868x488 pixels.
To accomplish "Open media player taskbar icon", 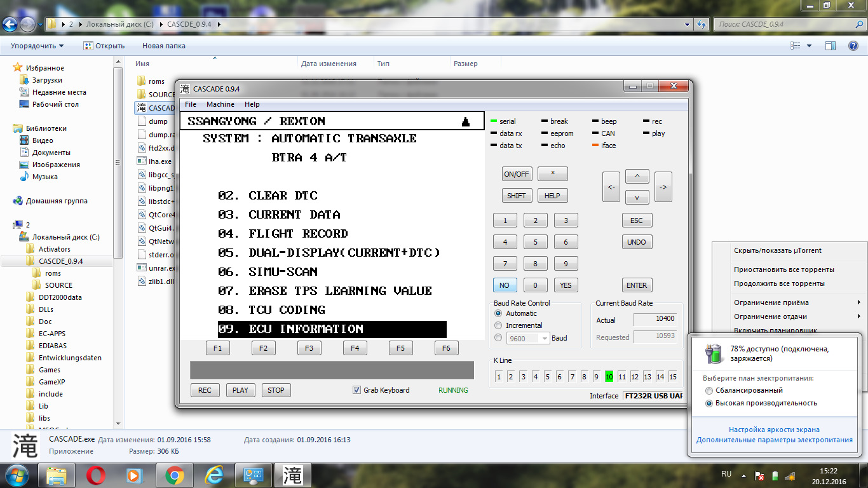I will [135, 475].
